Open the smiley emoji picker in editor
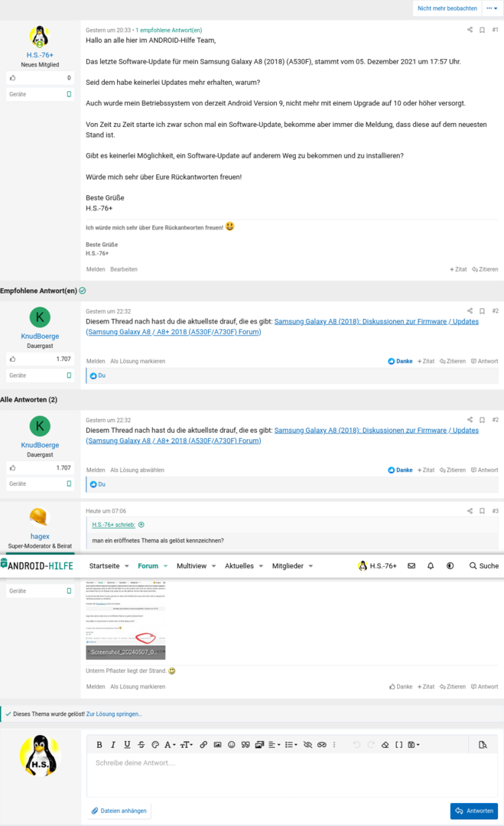Screen dimensions: 504x826 (x=232, y=744)
